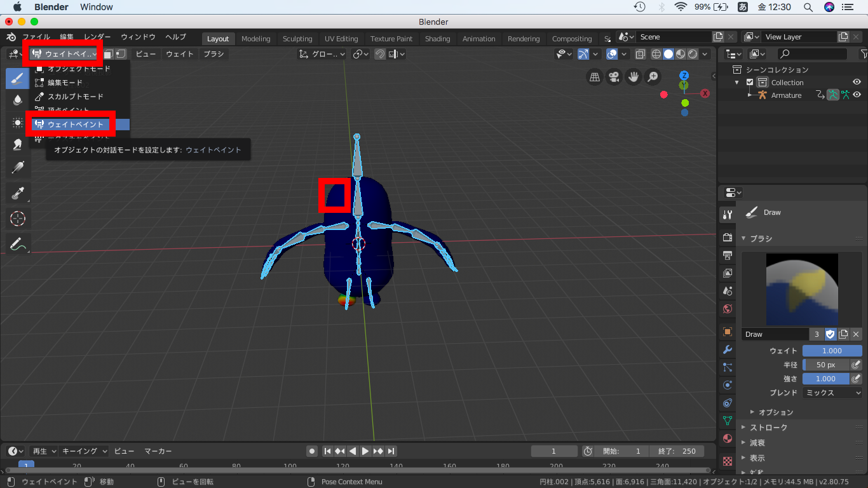
Task: Toggle viewport gizmos display
Action: 583,54
